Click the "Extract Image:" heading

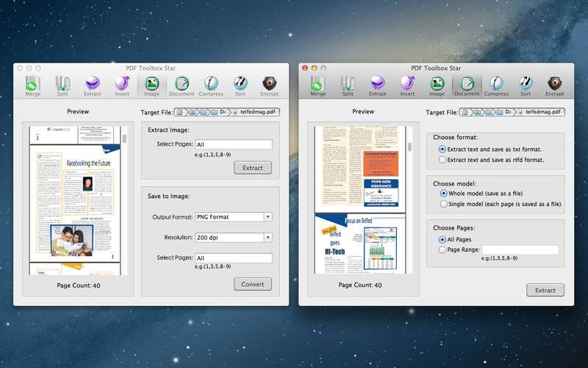point(168,130)
